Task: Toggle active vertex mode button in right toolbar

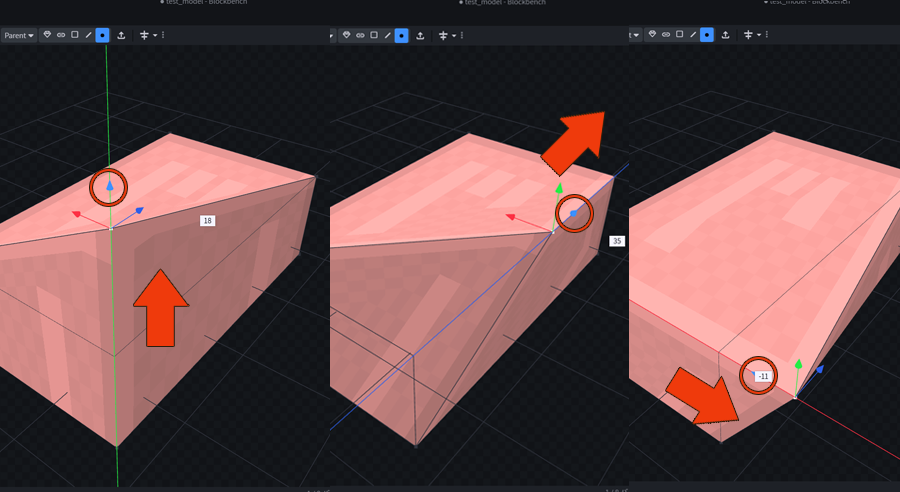Action: click(707, 35)
